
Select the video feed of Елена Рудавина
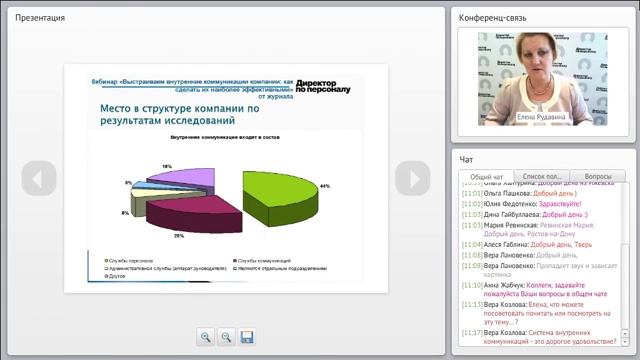coord(542,79)
